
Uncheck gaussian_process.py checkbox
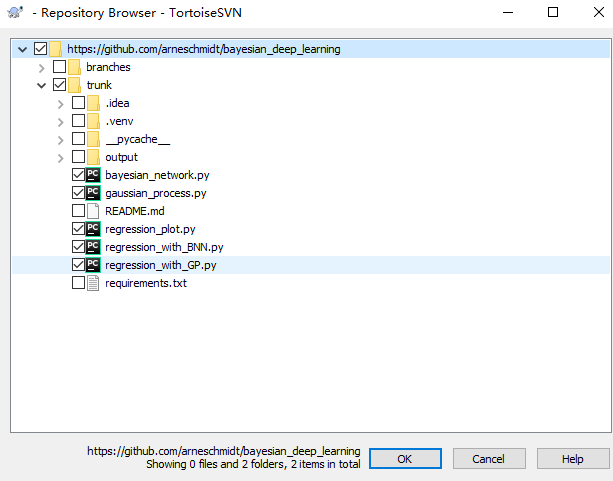coord(79,193)
